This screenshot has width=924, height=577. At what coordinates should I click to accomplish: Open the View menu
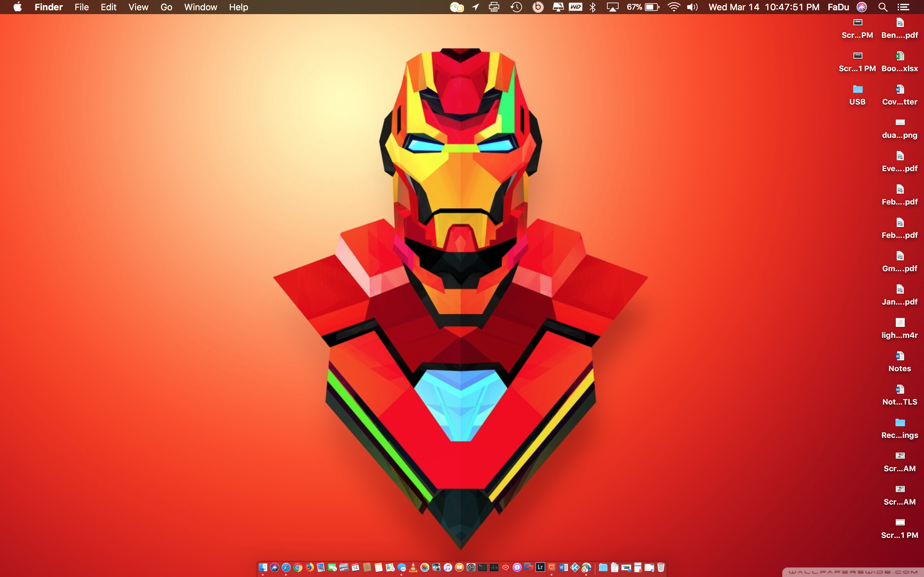[x=138, y=7]
